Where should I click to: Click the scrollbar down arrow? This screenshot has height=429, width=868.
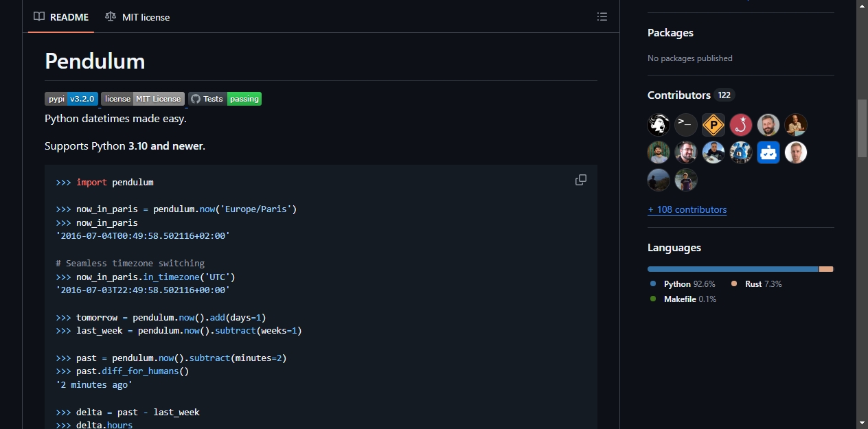[862, 423]
